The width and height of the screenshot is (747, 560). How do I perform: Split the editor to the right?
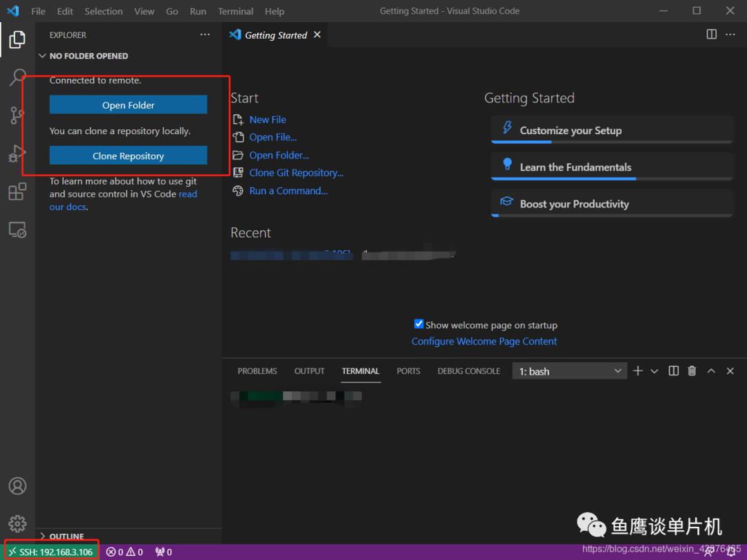[x=711, y=35]
